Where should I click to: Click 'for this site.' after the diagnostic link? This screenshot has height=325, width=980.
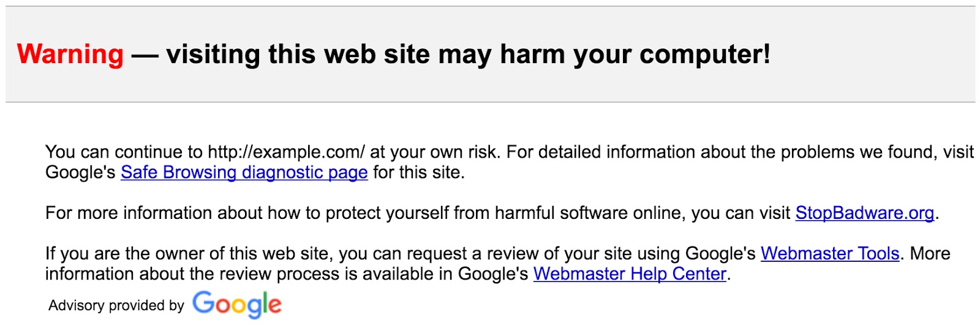[x=419, y=172]
